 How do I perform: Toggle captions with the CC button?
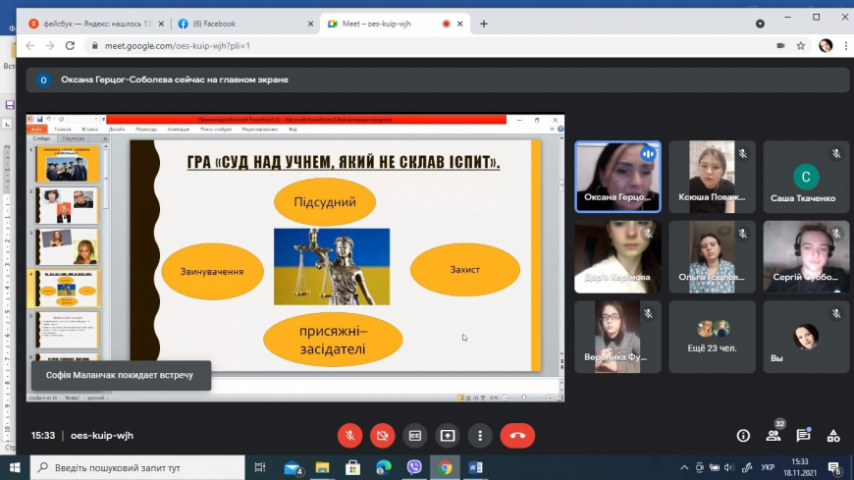point(415,435)
